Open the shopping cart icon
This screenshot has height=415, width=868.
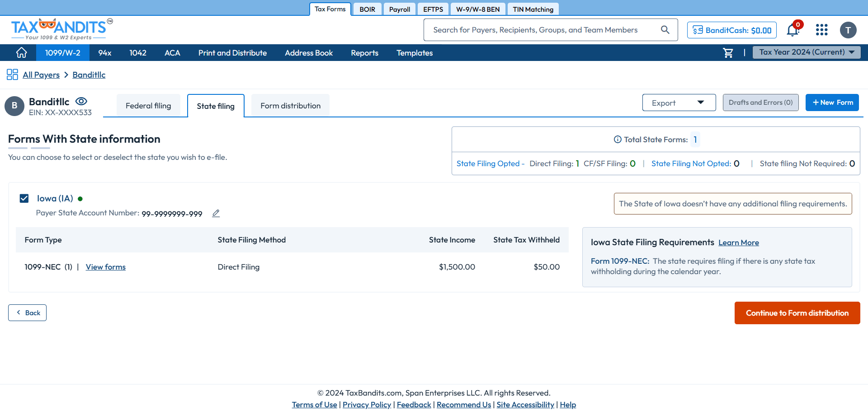(728, 53)
